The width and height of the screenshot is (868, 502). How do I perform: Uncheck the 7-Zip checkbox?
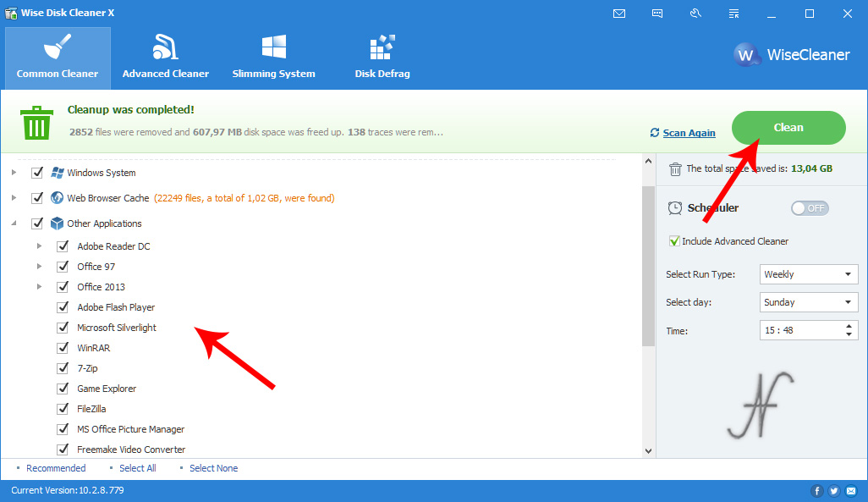(x=63, y=368)
